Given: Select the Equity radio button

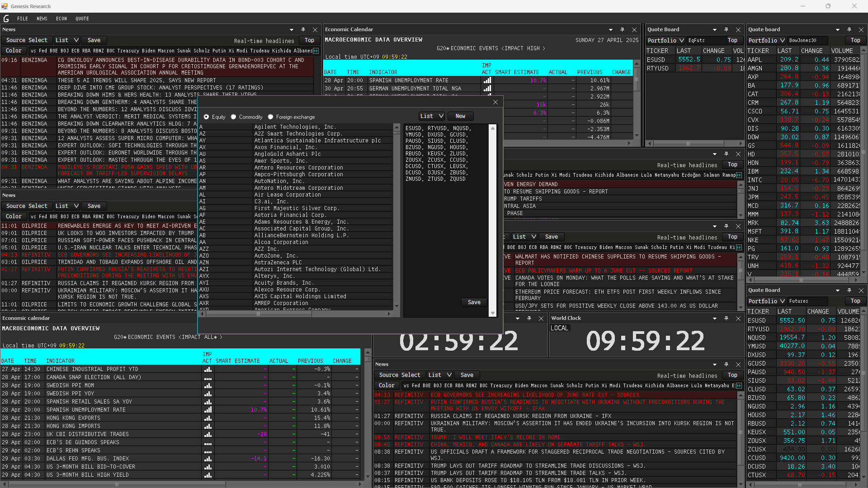Looking at the screenshot, I should (x=207, y=117).
